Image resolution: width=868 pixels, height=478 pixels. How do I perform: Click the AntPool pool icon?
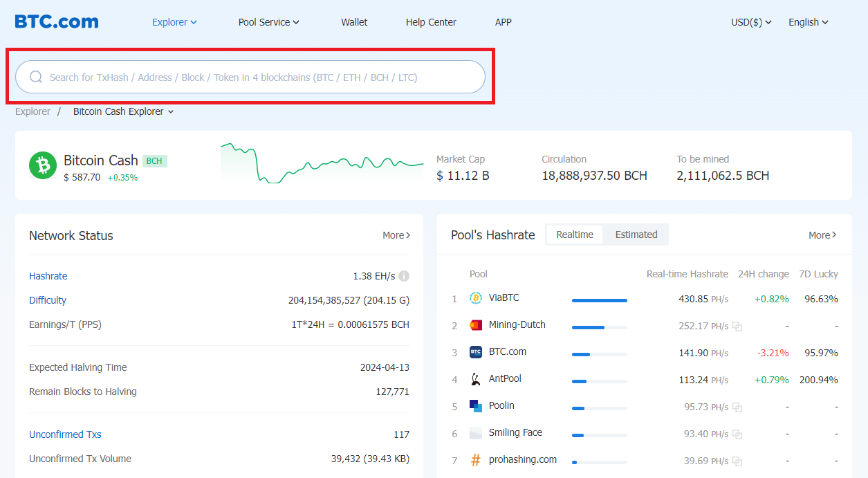(x=476, y=379)
